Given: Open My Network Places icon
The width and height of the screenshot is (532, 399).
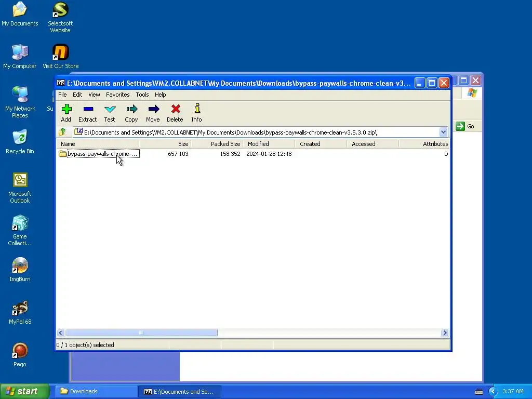Looking at the screenshot, I should 20,102.
